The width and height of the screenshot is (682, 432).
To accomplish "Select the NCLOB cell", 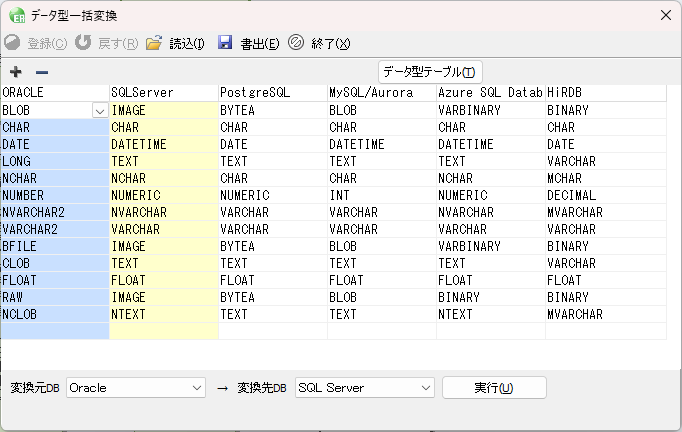I will pos(55,314).
